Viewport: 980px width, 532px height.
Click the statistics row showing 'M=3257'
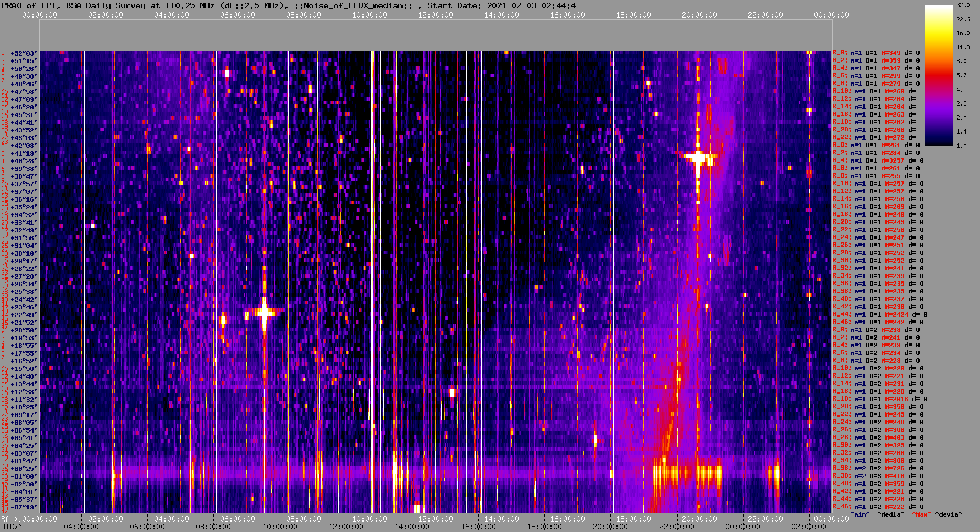878,161
